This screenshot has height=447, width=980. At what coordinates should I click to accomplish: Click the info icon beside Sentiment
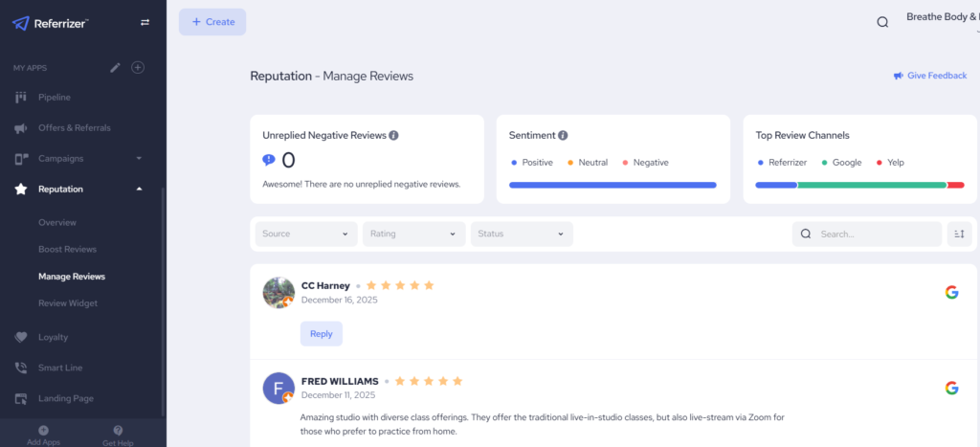(563, 136)
